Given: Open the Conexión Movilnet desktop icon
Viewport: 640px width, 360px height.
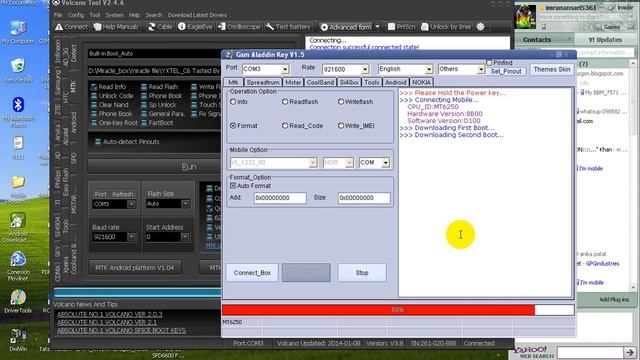Looking at the screenshot, I should pos(18,265).
